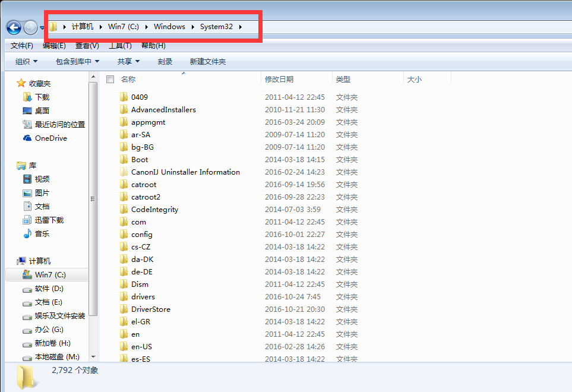
Task: Select Win7 (C:) breadcrumb in address bar
Action: pyautogui.click(x=124, y=27)
